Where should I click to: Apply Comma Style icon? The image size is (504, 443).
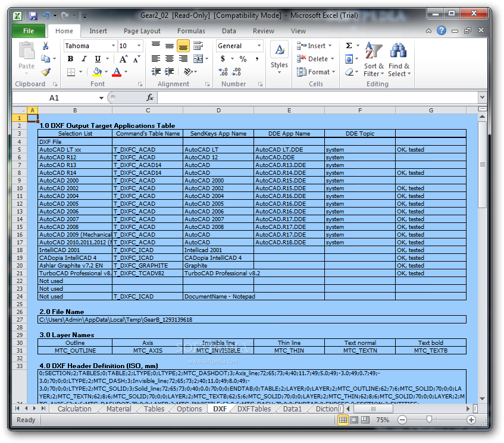257,59
